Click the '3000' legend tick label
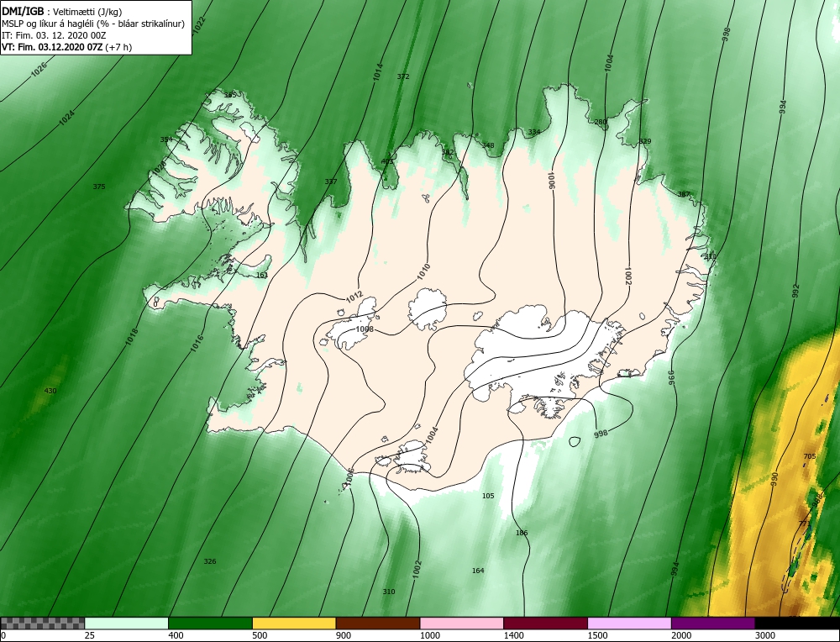Image resolution: width=840 pixels, height=642 pixels. click(765, 635)
